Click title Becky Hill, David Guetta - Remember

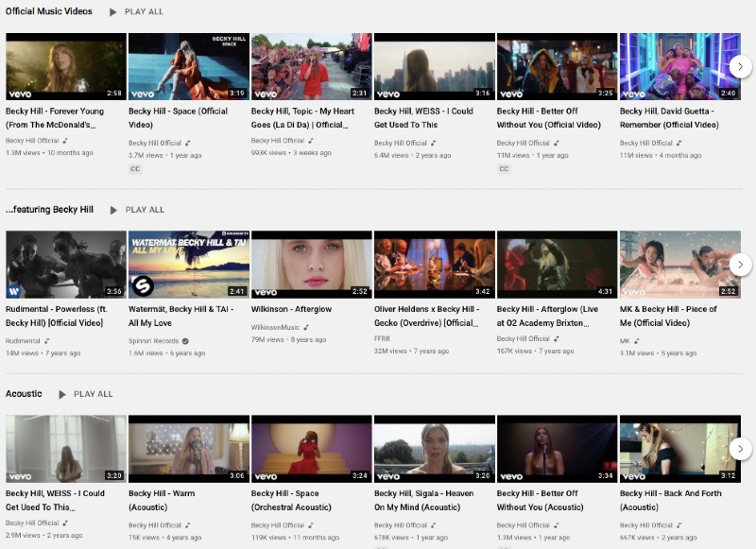(x=669, y=117)
